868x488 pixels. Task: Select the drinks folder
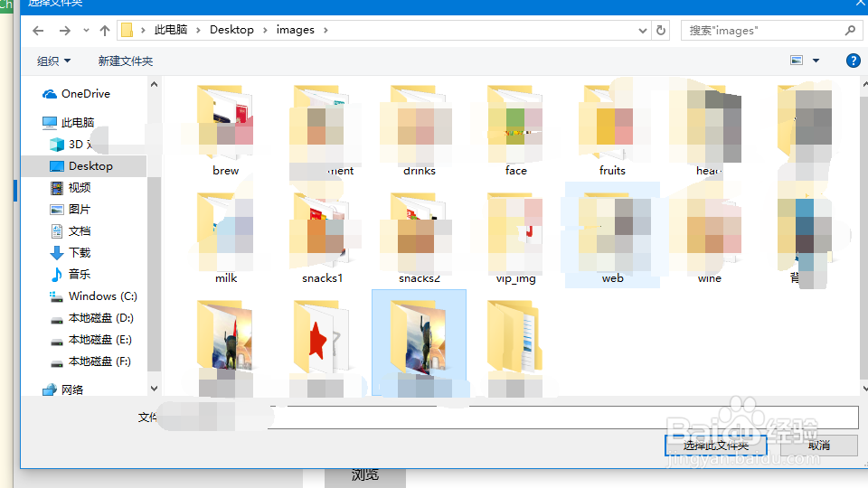419,131
